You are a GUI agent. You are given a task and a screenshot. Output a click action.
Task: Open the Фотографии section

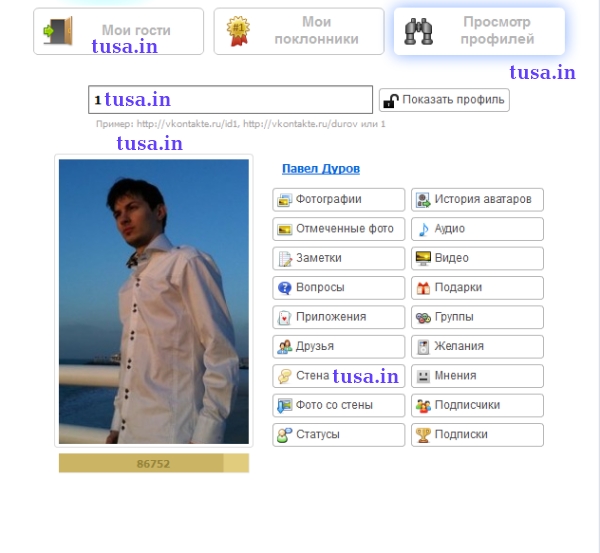(x=338, y=200)
